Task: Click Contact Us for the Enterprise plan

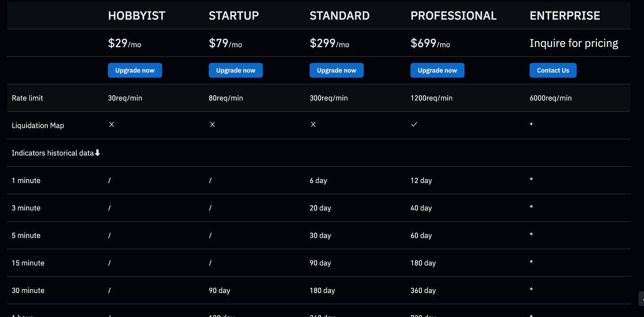Action: [553, 70]
